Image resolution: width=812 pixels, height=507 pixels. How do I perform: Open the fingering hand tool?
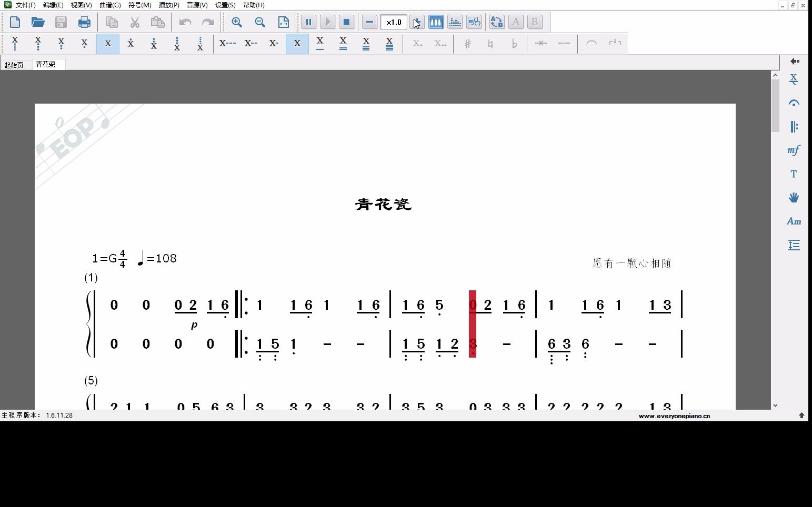(794, 198)
